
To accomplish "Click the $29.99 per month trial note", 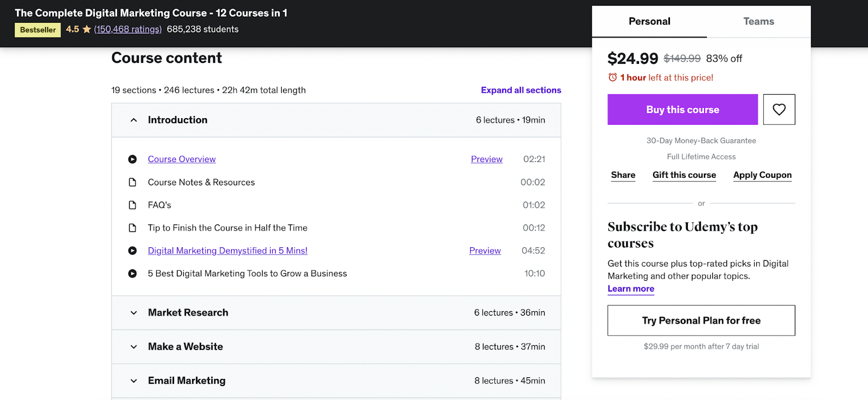I will pyautogui.click(x=701, y=346).
